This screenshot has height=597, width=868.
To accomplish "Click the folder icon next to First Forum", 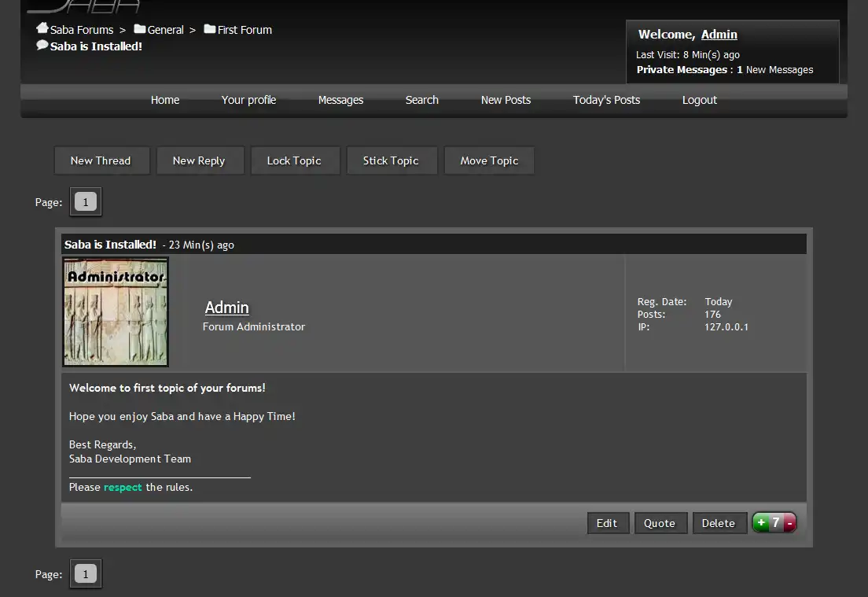I will pyautogui.click(x=209, y=29).
